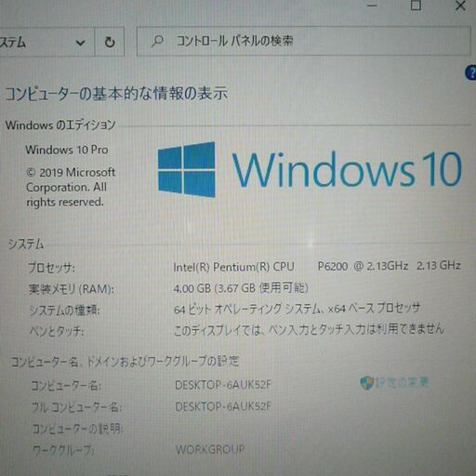Open help via the blue question mark
The width and height of the screenshot is (476, 476).
471,73
